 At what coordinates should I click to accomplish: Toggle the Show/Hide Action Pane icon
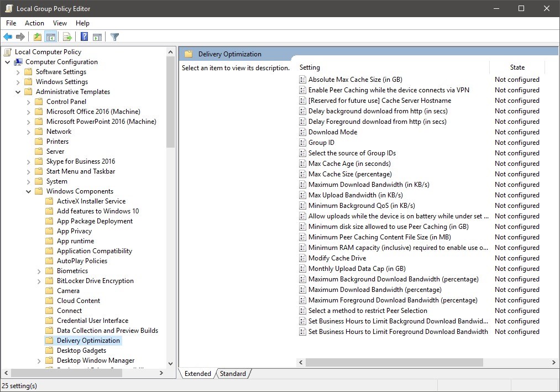[97, 37]
